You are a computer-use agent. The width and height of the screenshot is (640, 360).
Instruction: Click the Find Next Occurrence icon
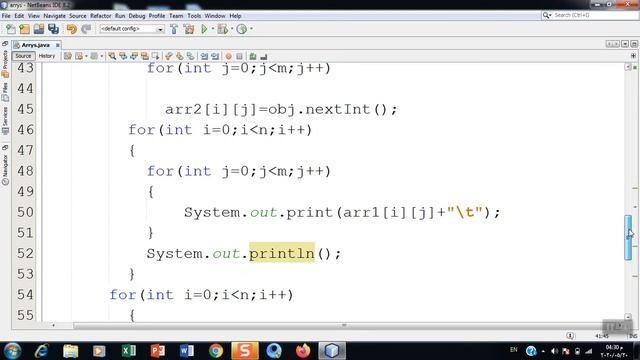[x=134, y=56]
